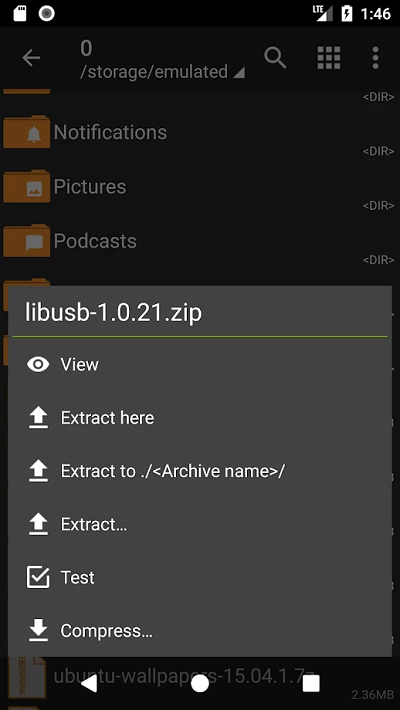Click the libusb-1.0.21.zip dialog title
This screenshot has width=400, height=710.
(x=113, y=313)
